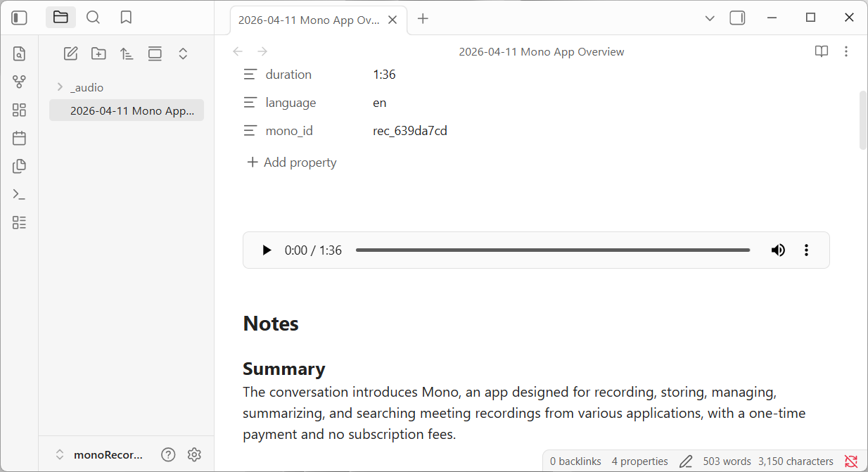
Task: Click the mono_id property name
Action: point(289,131)
